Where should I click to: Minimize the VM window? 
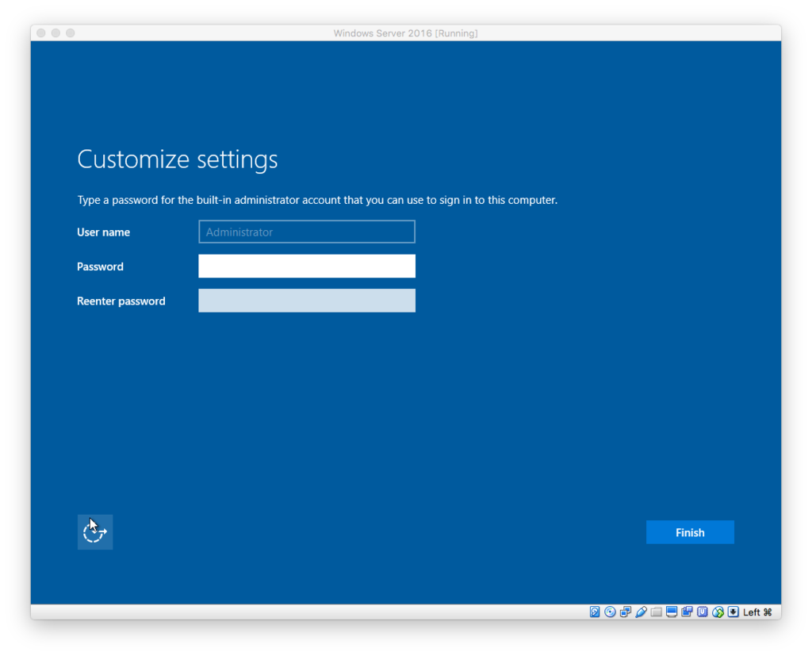coord(56,33)
